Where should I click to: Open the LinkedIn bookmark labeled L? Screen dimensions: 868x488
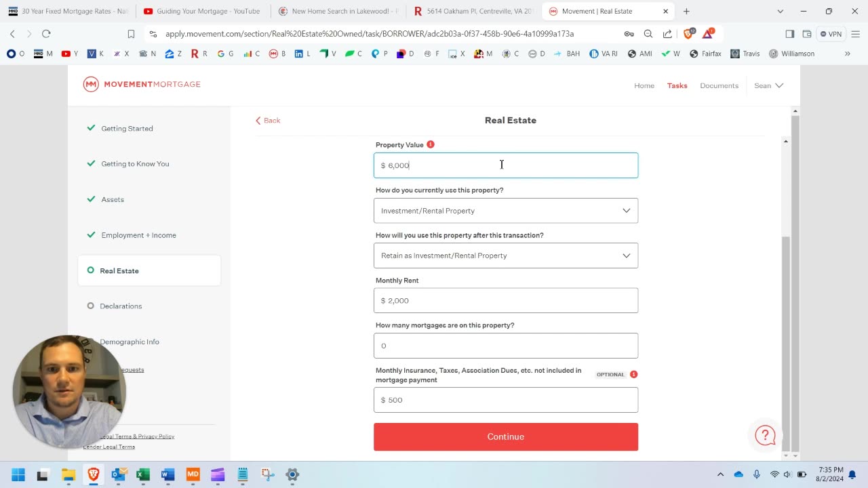(x=302, y=54)
